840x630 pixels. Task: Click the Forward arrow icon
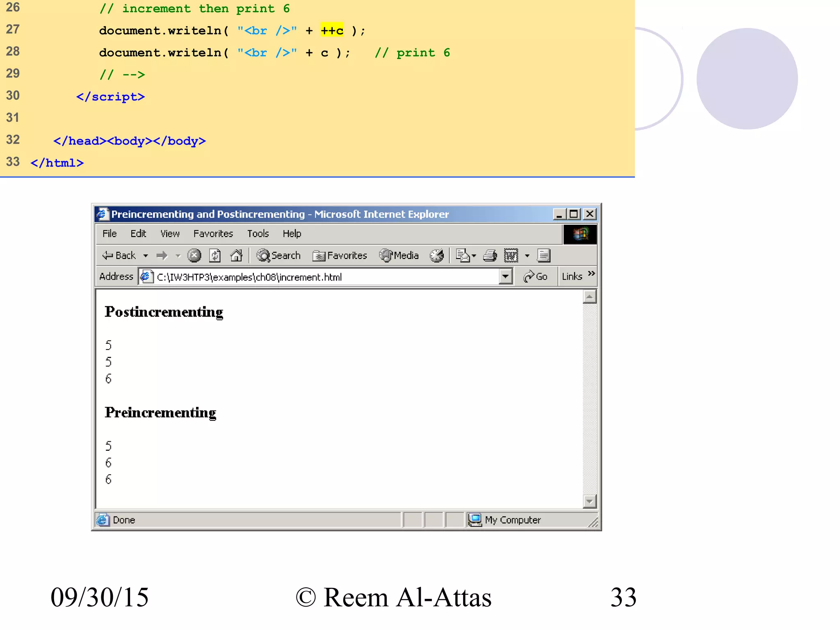coord(162,256)
